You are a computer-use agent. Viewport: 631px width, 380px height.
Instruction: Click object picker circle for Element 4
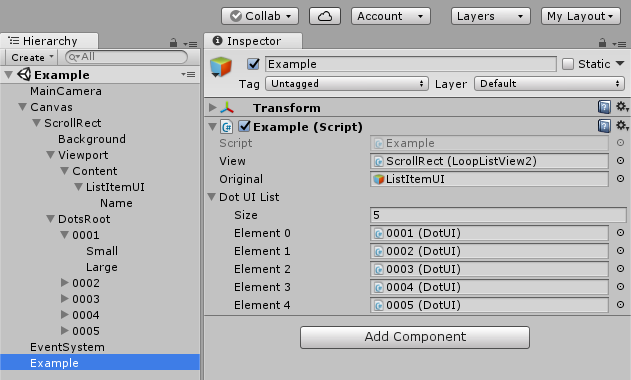click(x=621, y=305)
